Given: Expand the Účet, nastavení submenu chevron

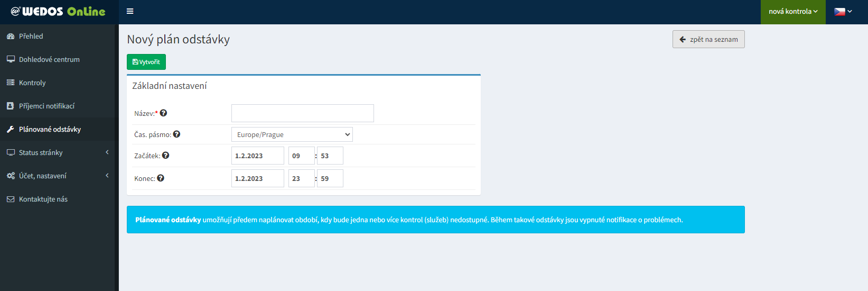Looking at the screenshot, I should 107,176.
